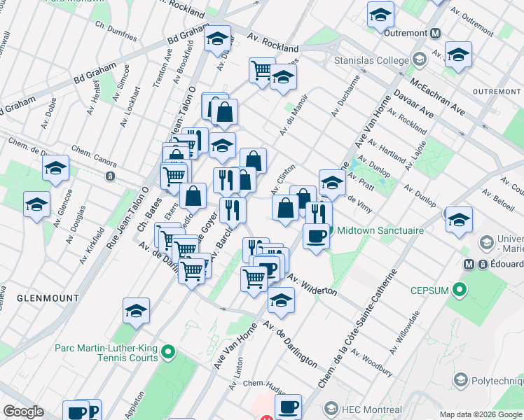Click the HEC Montreal label

click(371, 409)
